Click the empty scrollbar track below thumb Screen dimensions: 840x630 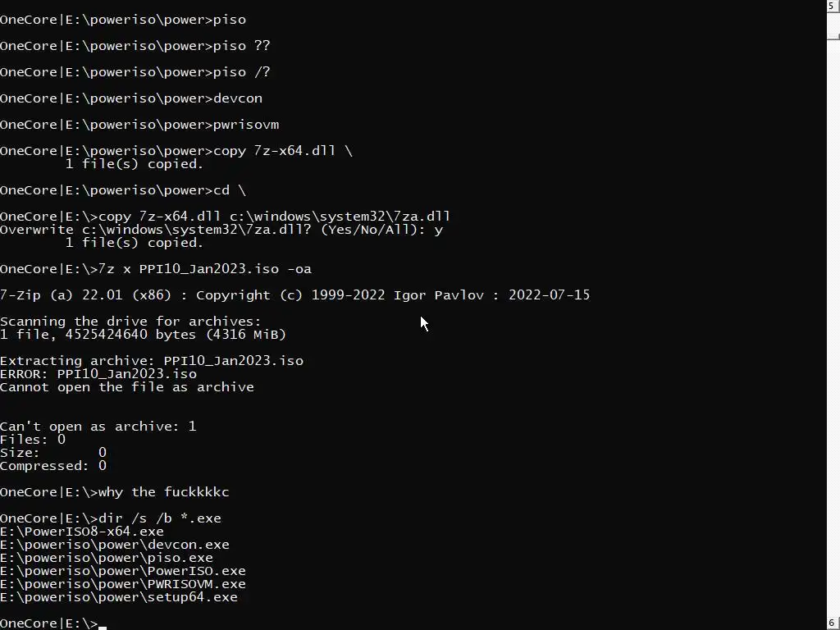pos(833,326)
